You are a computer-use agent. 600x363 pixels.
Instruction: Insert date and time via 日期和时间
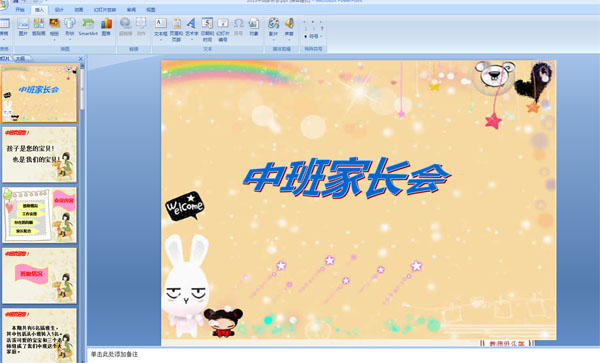click(207, 29)
